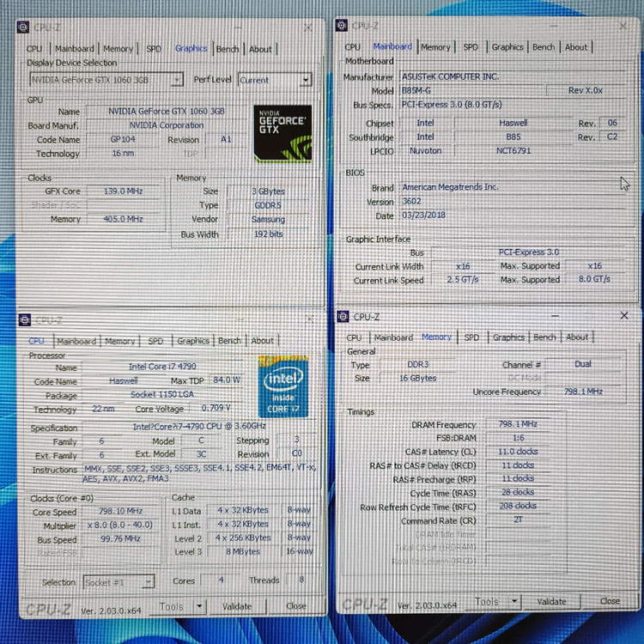This screenshot has width=644, height=644.
Task: Open About tab in Memory window
Action: click(x=577, y=337)
